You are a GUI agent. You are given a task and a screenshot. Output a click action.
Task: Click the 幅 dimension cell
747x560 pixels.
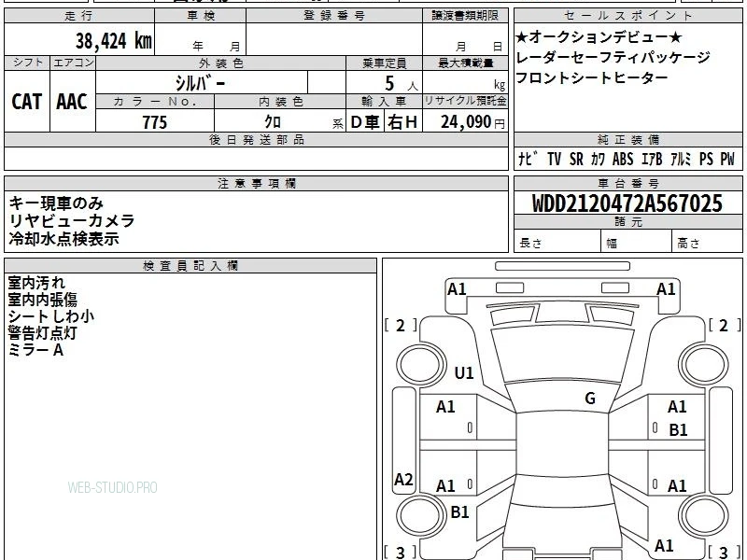[x=637, y=243]
